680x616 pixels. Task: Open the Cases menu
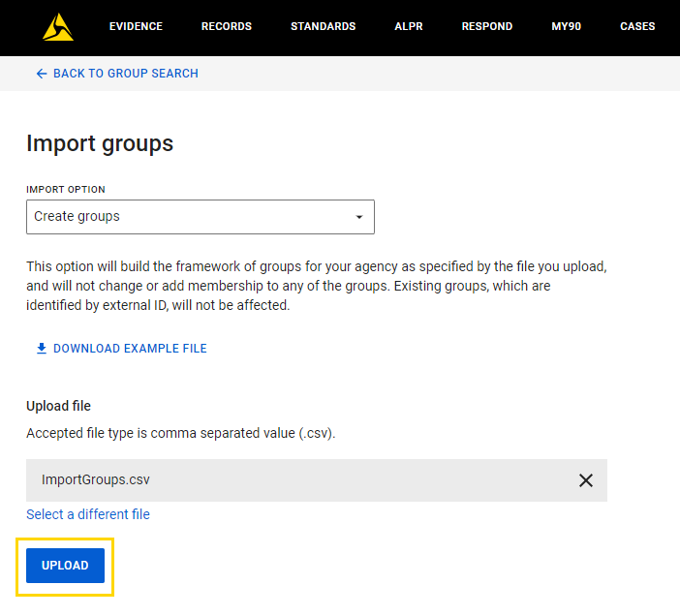pyautogui.click(x=637, y=26)
